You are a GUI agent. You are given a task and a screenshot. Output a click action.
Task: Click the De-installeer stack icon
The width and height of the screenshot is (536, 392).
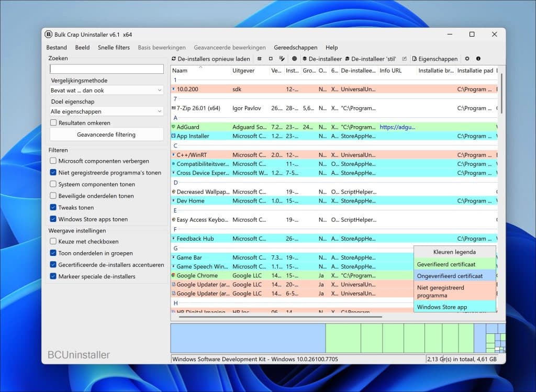(305, 59)
